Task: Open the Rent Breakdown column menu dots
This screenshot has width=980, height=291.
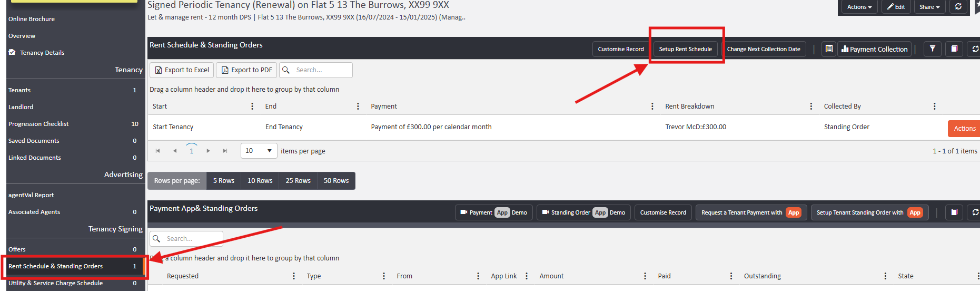Action: click(811, 106)
